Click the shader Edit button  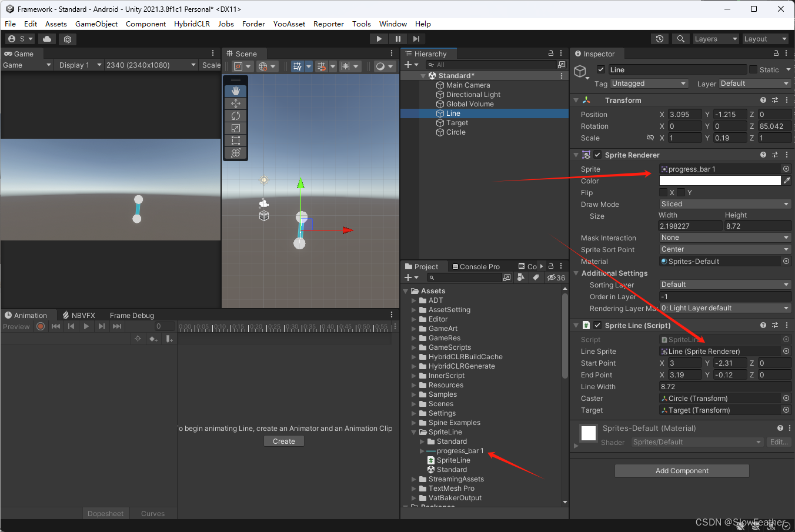[x=779, y=442]
